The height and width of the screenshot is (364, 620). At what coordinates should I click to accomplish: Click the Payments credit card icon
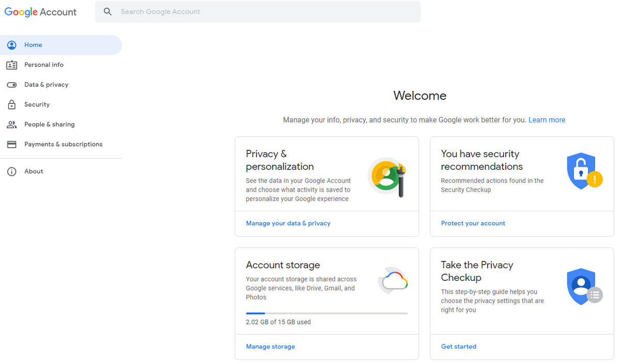pos(11,145)
